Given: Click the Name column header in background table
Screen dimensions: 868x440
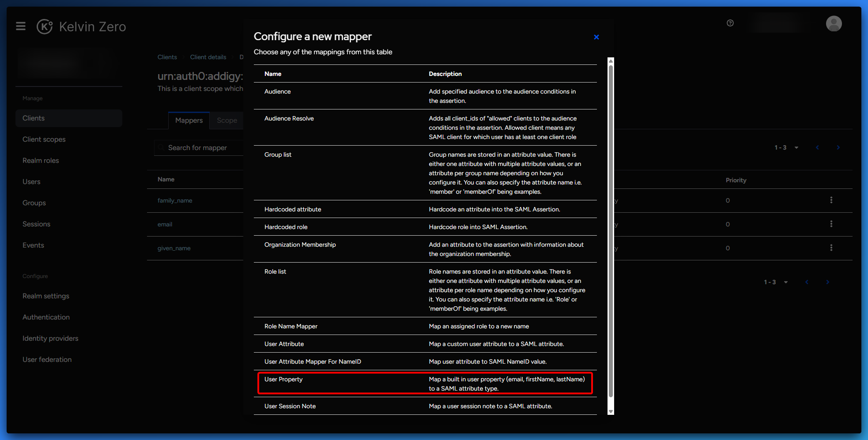Looking at the screenshot, I should point(166,179).
